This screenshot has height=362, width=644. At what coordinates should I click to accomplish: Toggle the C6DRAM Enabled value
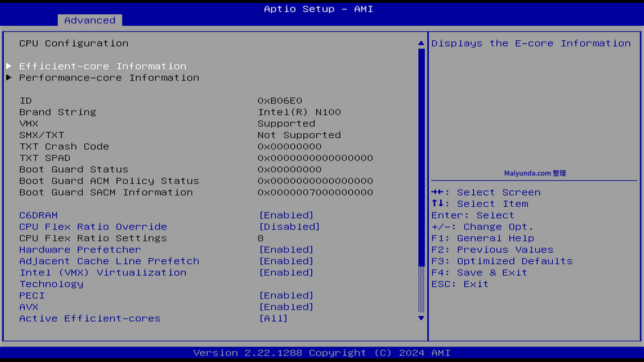tap(286, 216)
